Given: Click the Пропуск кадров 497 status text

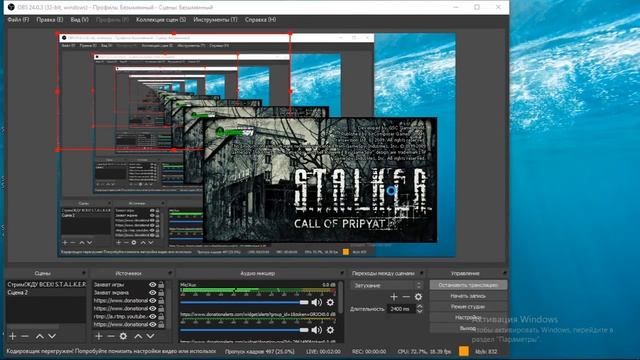Looking at the screenshot, I should tap(260, 351).
